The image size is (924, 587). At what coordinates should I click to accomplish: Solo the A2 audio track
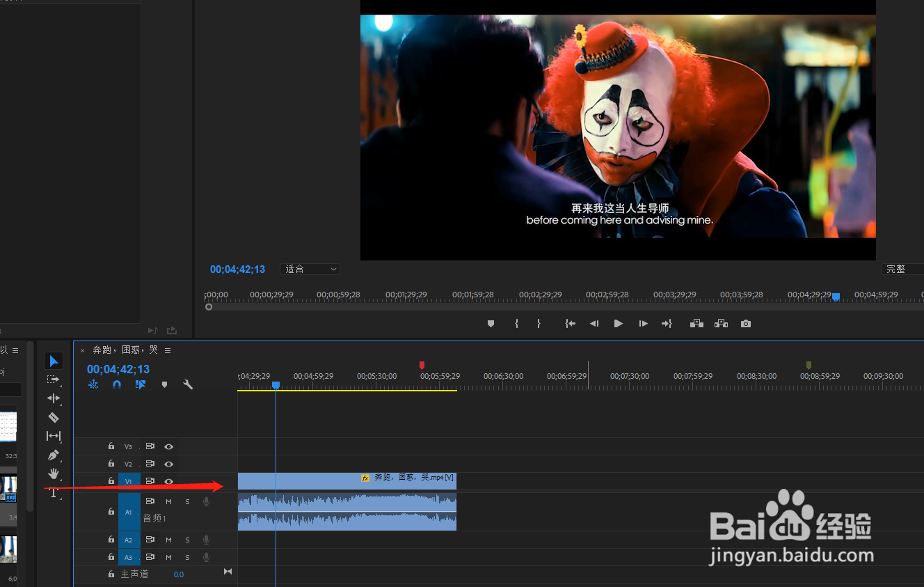pyautogui.click(x=187, y=540)
